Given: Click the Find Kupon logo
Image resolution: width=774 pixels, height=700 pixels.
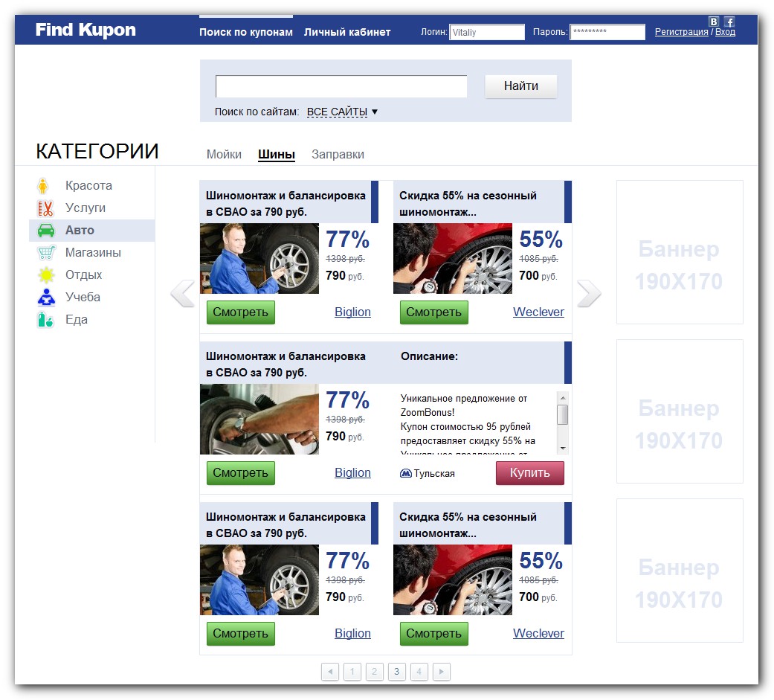Looking at the screenshot, I should tap(86, 30).
